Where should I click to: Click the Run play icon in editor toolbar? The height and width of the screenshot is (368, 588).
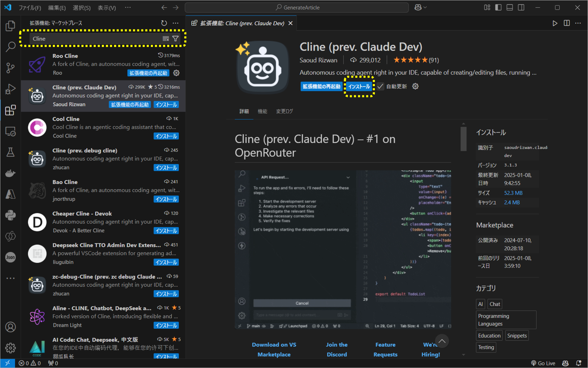555,23
